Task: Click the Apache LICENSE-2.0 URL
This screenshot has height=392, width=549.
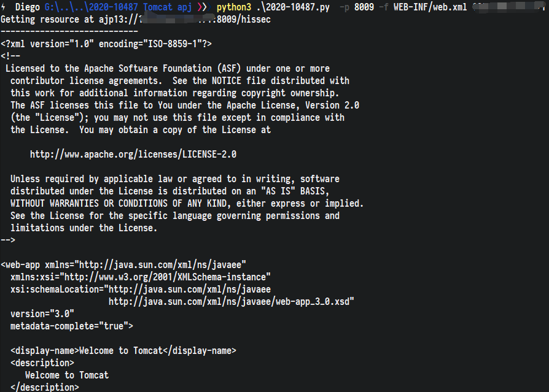Action: pos(133,154)
